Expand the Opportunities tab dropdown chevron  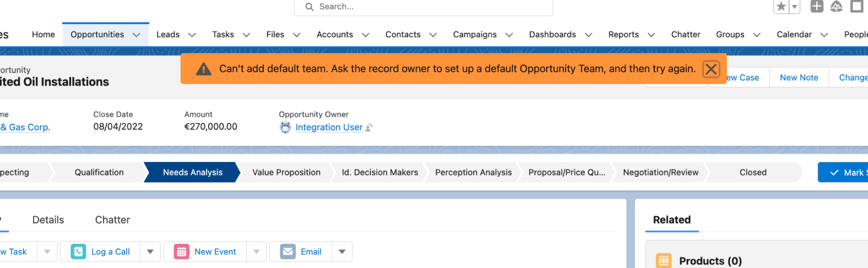[136, 35]
